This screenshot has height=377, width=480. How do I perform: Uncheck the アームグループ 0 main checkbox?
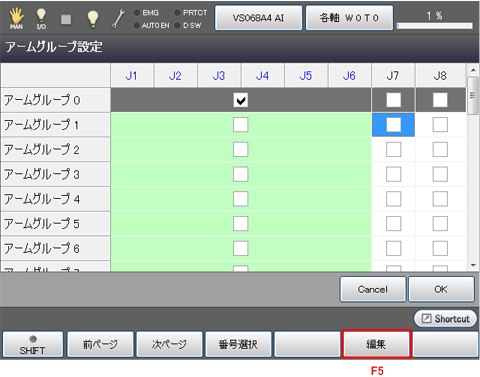coord(240,100)
